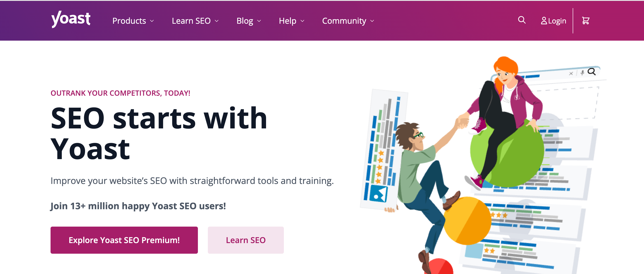Click the pink Learn SEO button
This screenshot has height=274, width=644.
[x=246, y=240]
